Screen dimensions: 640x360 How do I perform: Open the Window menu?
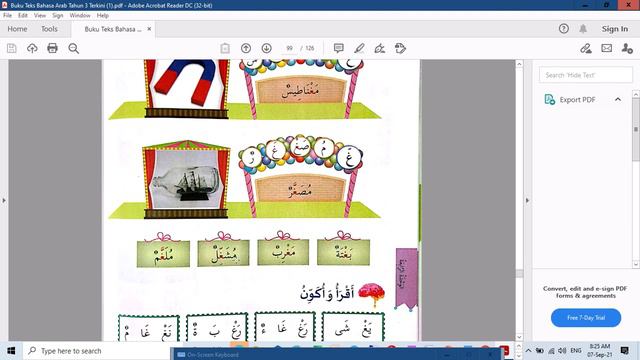click(x=80, y=15)
